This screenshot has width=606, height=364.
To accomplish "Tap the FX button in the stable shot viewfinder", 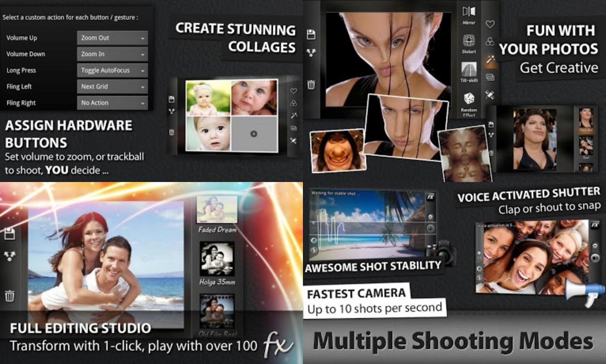I will tap(430, 197).
